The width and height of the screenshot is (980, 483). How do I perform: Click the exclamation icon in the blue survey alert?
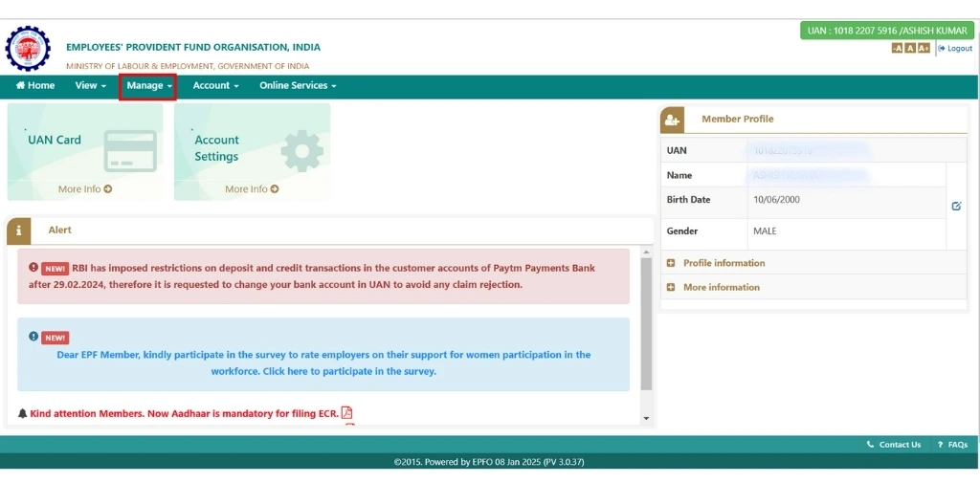(x=33, y=336)
